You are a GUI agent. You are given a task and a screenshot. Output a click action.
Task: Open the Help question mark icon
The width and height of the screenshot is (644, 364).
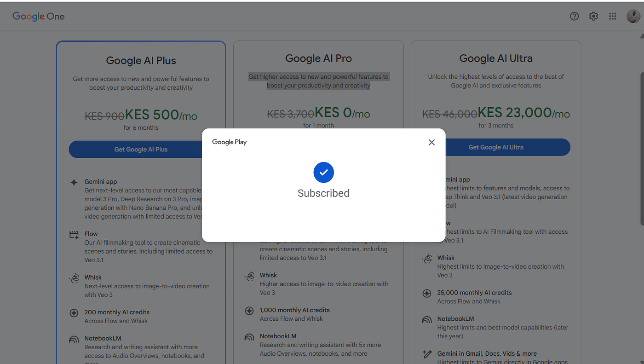point(574,16)
